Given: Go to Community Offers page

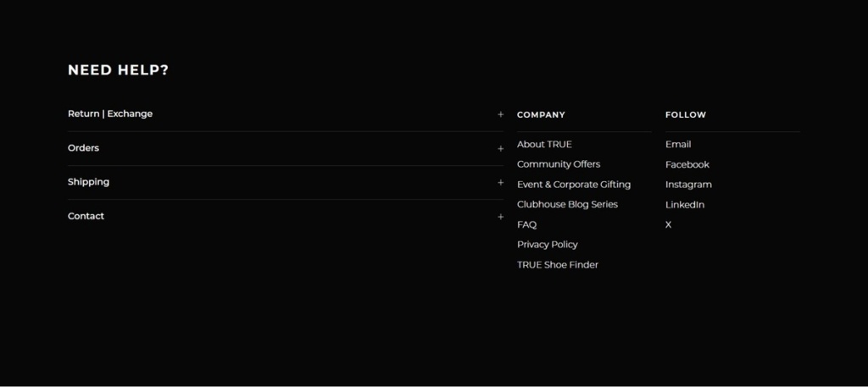Looking at the screenshot, I should (x=559, y=164).
